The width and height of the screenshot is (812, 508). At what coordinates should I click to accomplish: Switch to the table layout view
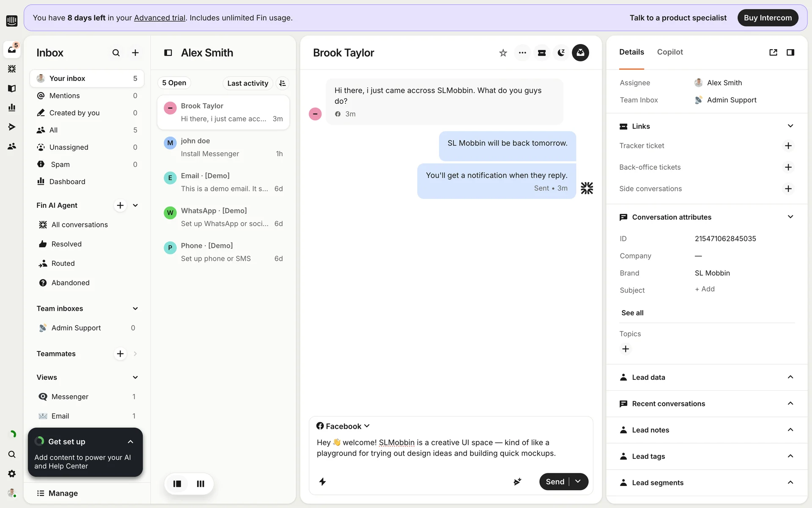pos(200,484)
